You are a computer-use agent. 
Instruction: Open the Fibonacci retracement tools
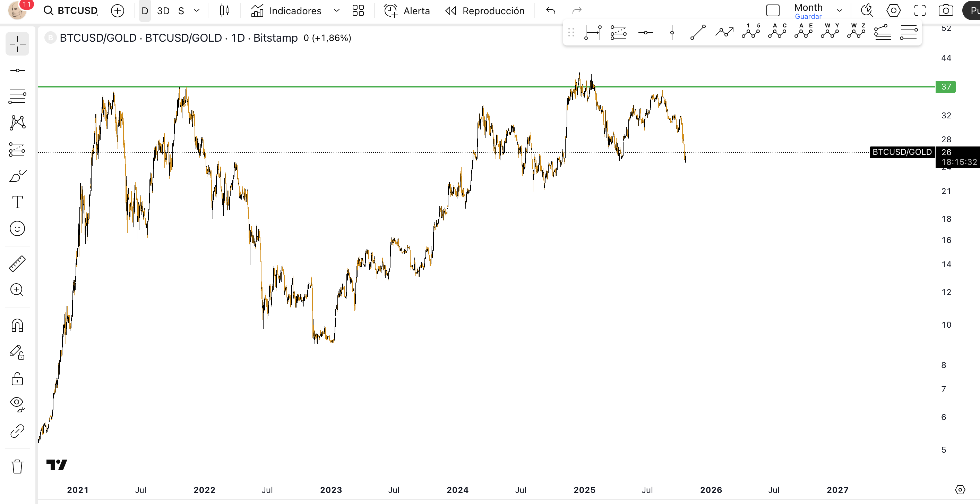click(17, 96)
